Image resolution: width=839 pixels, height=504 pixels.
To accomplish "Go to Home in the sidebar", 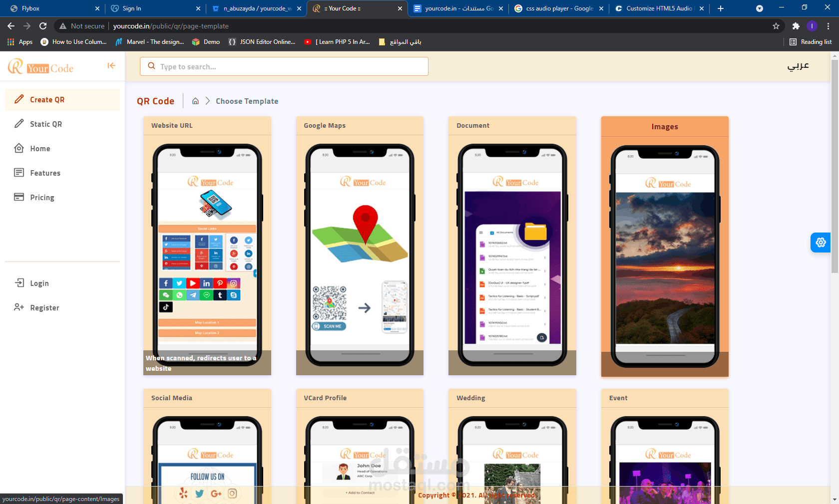I will [x=62, y=149].
